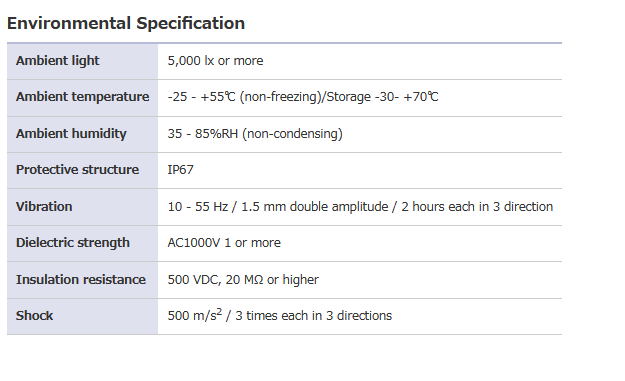The width and height of the screenshot is (625, 381).
Task: Click the 2 hours each in 3 direction text
Action: pyautogui.click(x=477, y=206)
